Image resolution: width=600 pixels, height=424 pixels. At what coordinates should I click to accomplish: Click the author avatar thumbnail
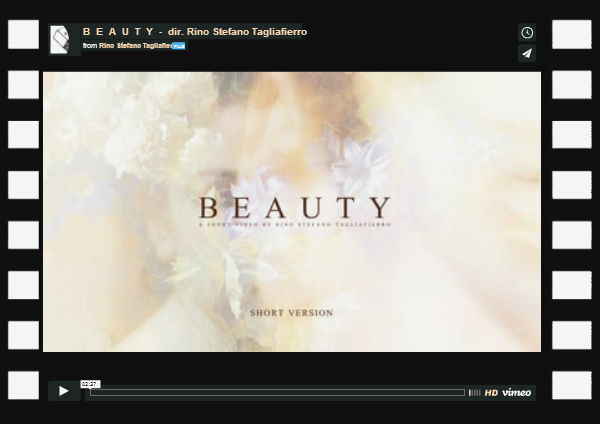tap(59, 39)
